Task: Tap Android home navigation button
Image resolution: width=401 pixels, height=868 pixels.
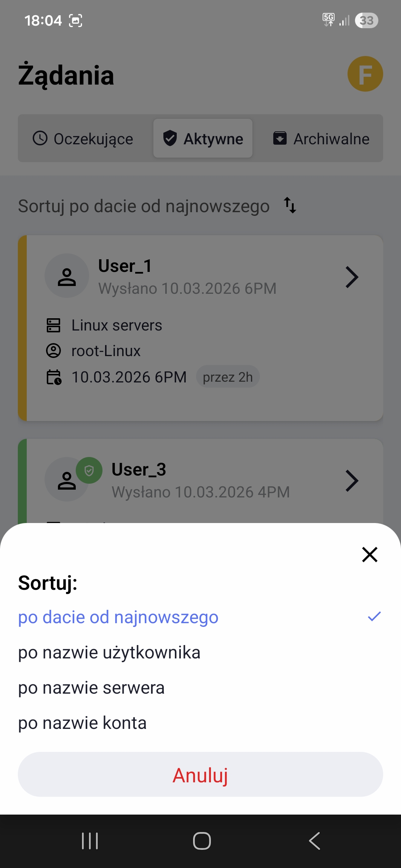Action: coord(202,841)
